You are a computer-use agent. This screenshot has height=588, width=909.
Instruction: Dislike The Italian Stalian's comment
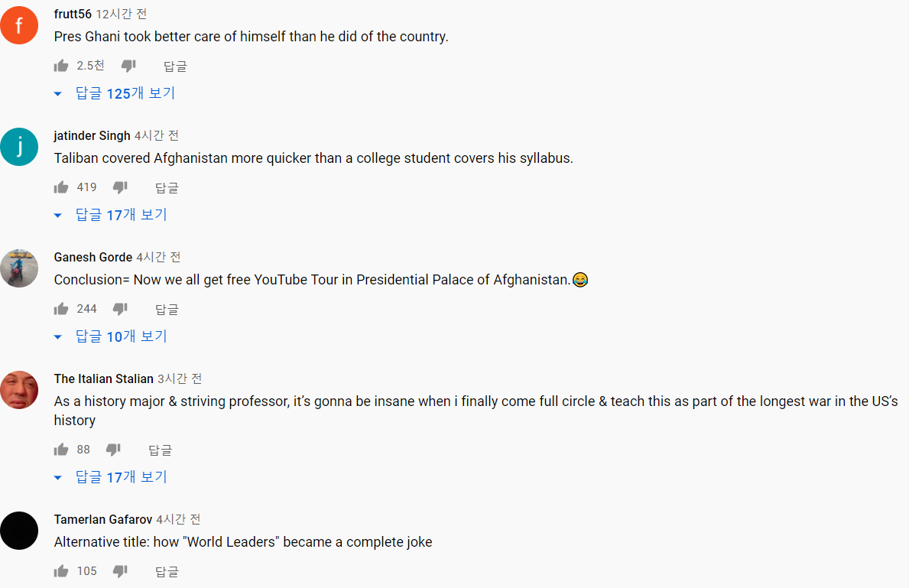click(x=113, y=450)
